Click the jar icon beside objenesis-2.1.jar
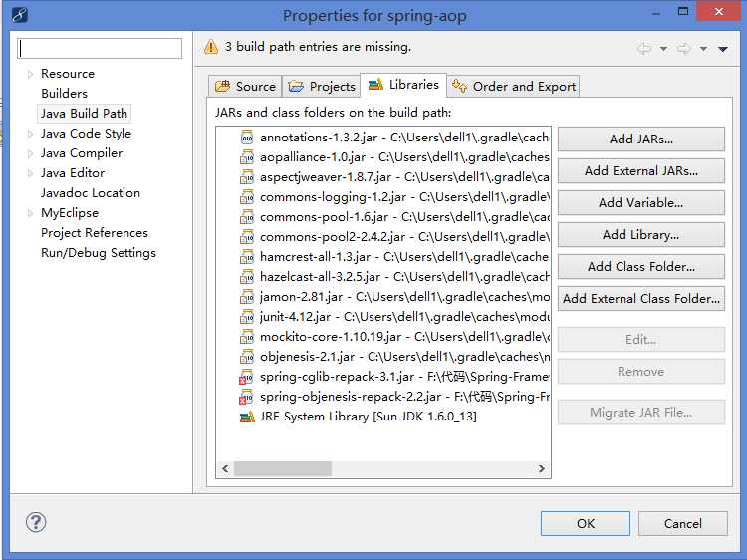The width and height of the screenshot is (747, 560). (246, 357)
